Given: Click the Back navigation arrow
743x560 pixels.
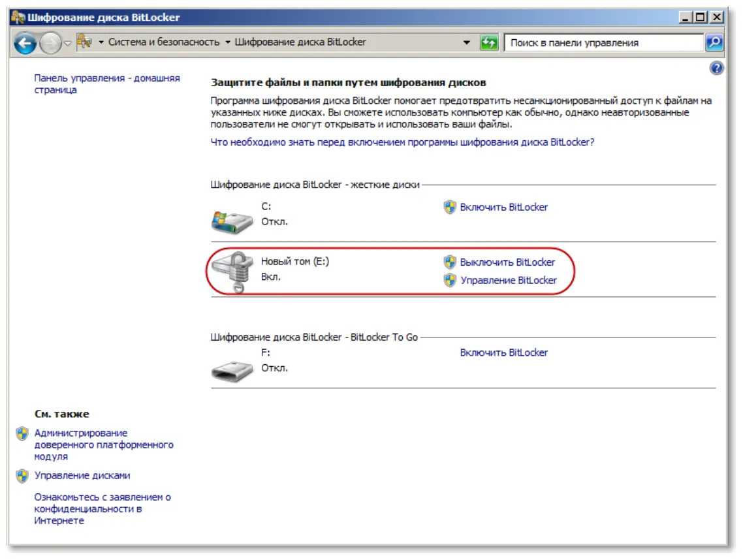Looking at the screenshot, I should tap(25, 43).
